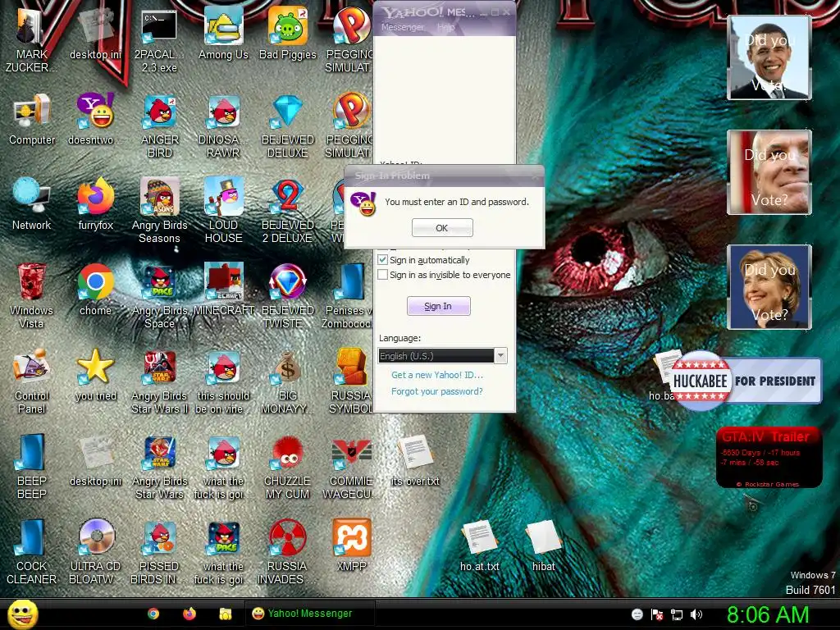This screenshot has width=840, height=630.
Task: Click the 8:06 AM taskbar clock
Action: [x=768, y=614]
